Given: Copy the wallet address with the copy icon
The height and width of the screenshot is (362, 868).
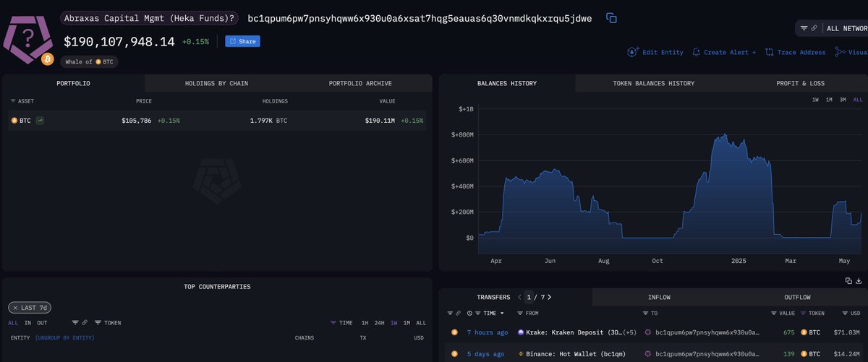Looking at the screenshot, I should [611, 18].
